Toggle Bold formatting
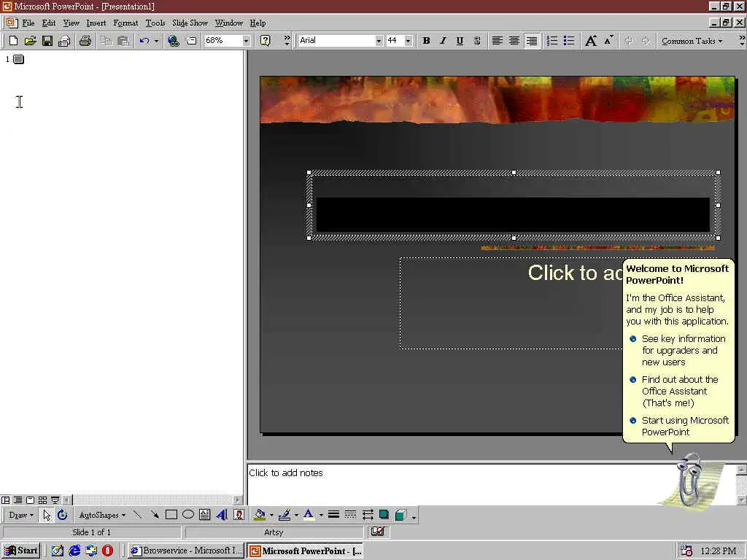The image size is (747, 560). pyautogui.click(x=426, y=41)
